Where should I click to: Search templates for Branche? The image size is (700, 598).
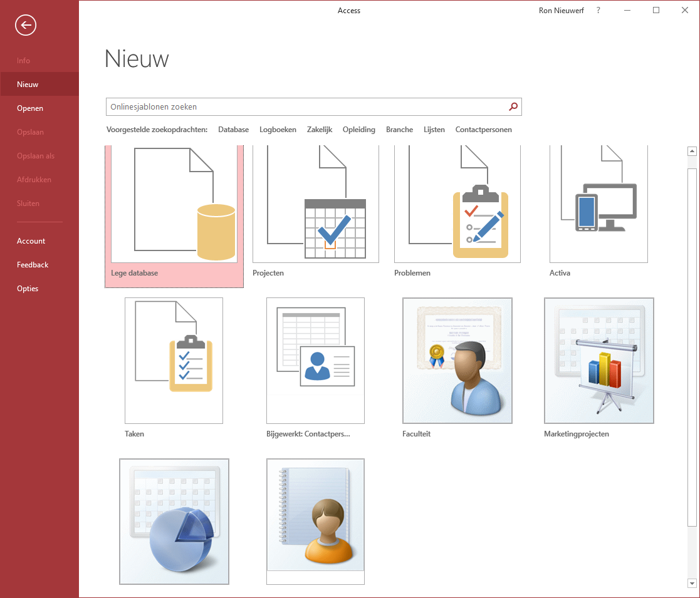(x=400, y=130)
